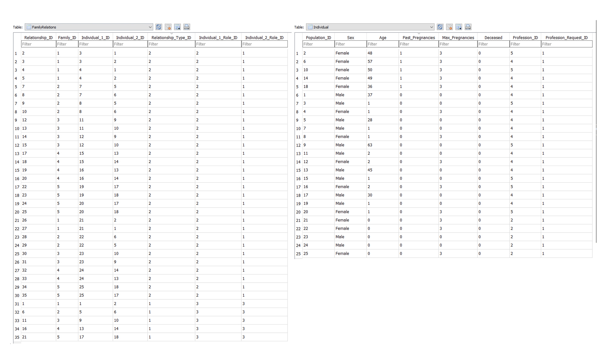This screenshot has height=364, width=607.
Task: Sort by Relationship_ID column header
Action: [39, 38]
